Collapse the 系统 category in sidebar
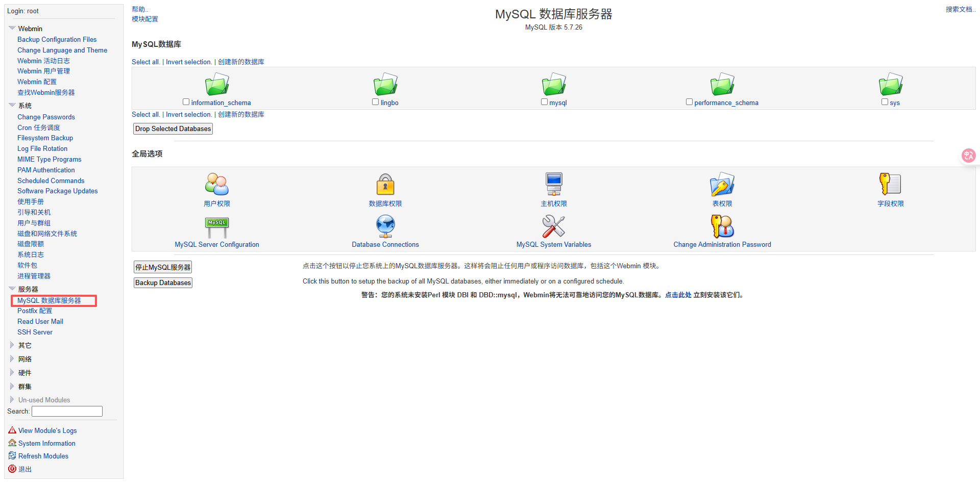The height and width of the screenshot is (488, 980). pyautogui.click(x=12, y=105)
